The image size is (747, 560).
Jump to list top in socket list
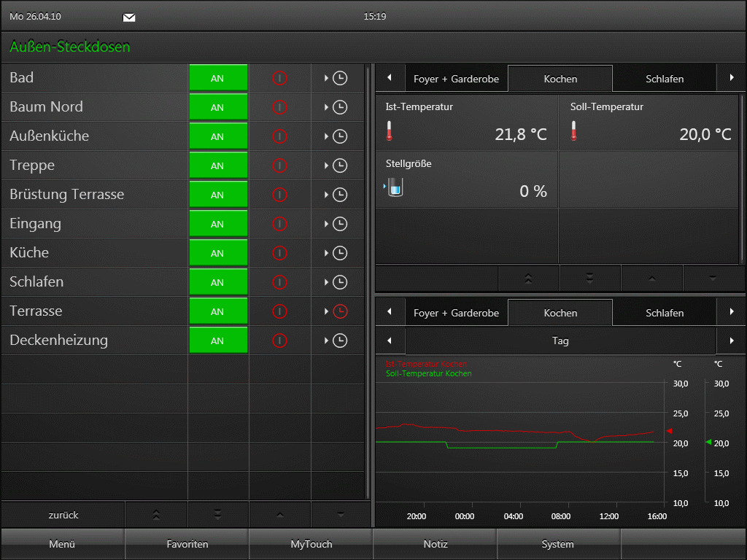[156, 515]
